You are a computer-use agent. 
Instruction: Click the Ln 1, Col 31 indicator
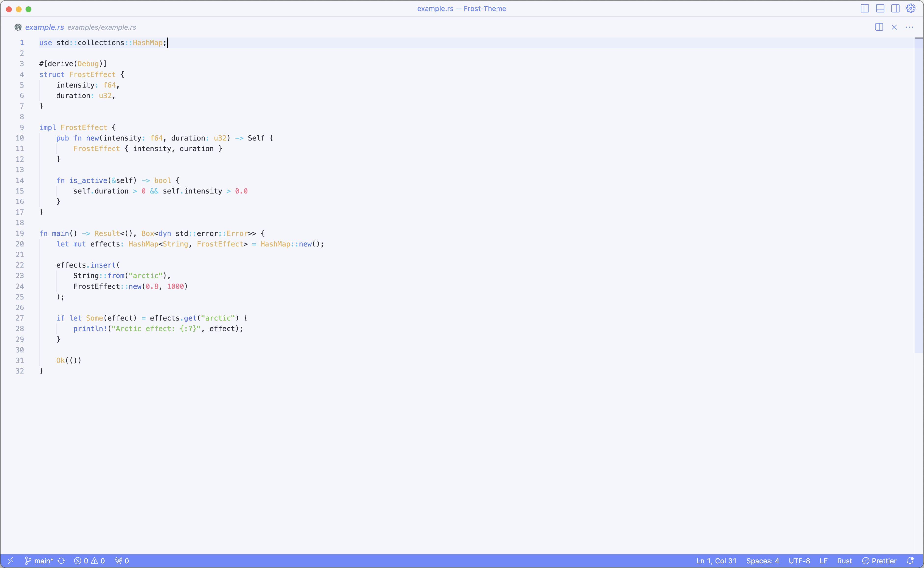716,560
